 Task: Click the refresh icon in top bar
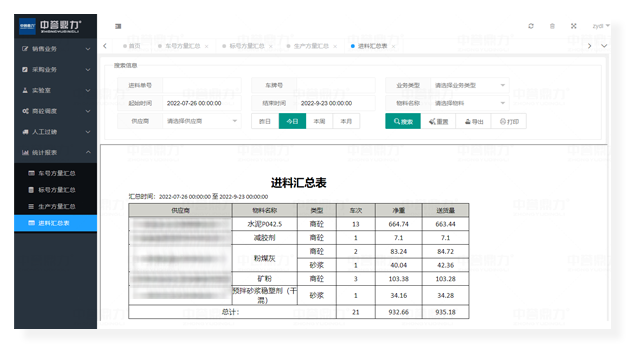point(531,26)
